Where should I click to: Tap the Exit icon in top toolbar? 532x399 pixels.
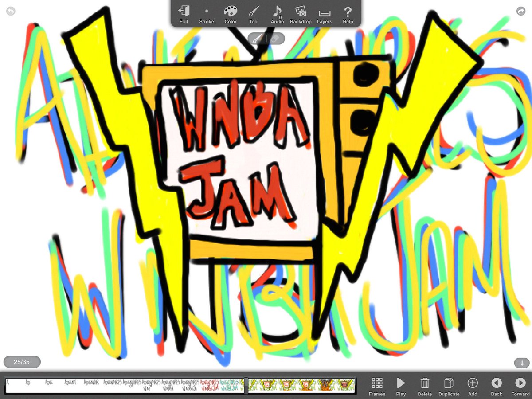pos(184,15)
